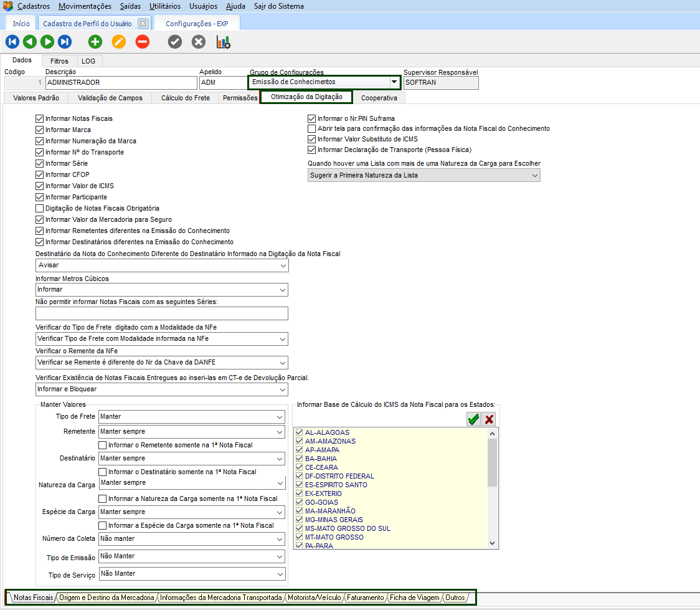700x610 pixels.
Task: Enable Abrir tela para confirmação checkbox
Action: 311,128
